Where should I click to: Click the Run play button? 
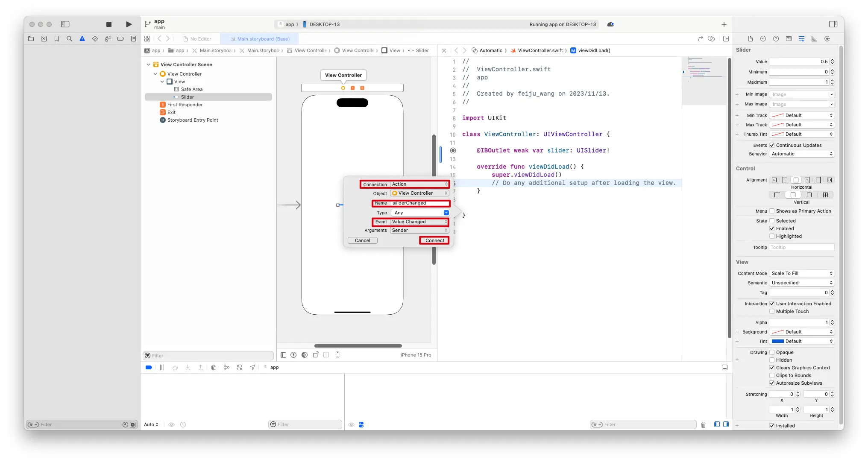click(129, 24)
